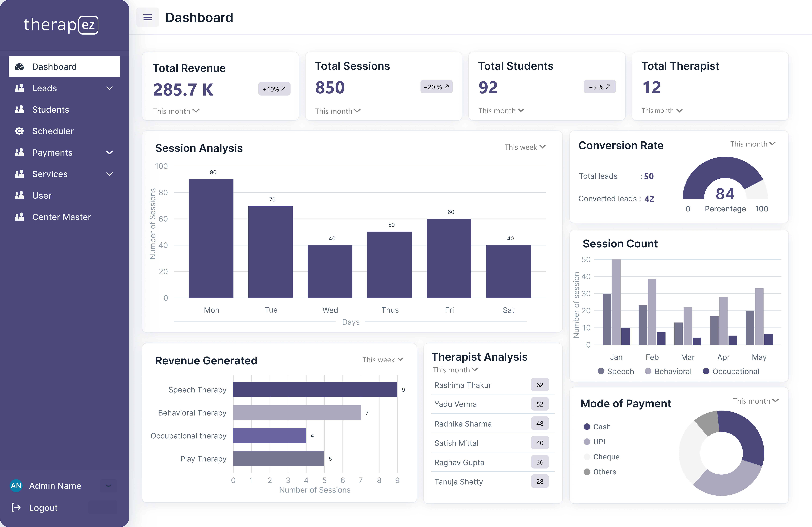Viewport: 812px width, 527px height.
Task: Click the Scheduler gear icon in sidebar
Action: [19, 131]
